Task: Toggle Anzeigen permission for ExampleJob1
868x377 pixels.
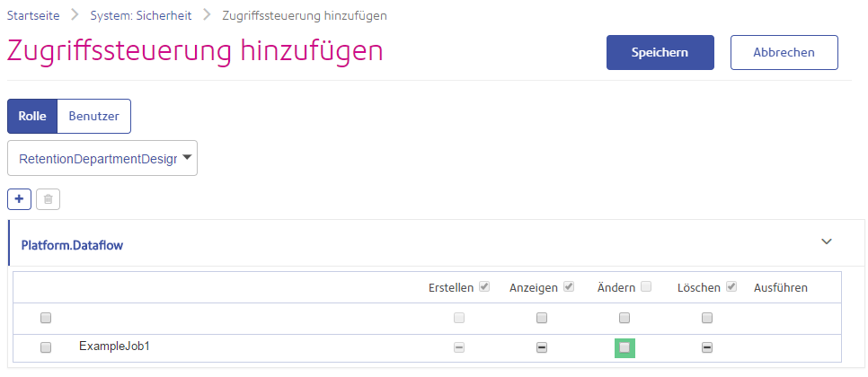Action: pyautogui.click(x=542, y=347)
